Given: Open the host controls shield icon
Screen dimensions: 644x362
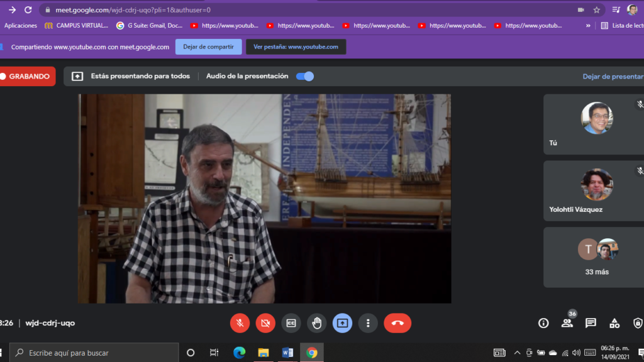Looking at the screenshot, I should coord(637,323).
